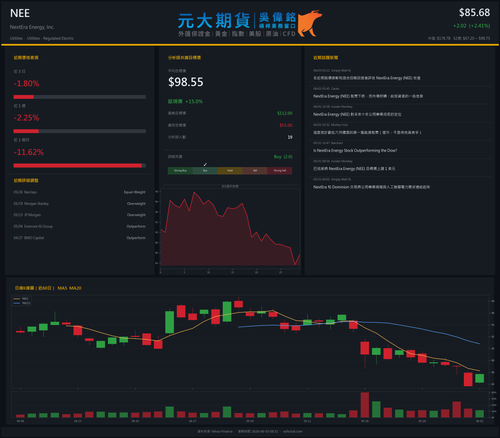
Task: Click the Overweight label beside Morgan Stanley
Action: pos(136,204)
